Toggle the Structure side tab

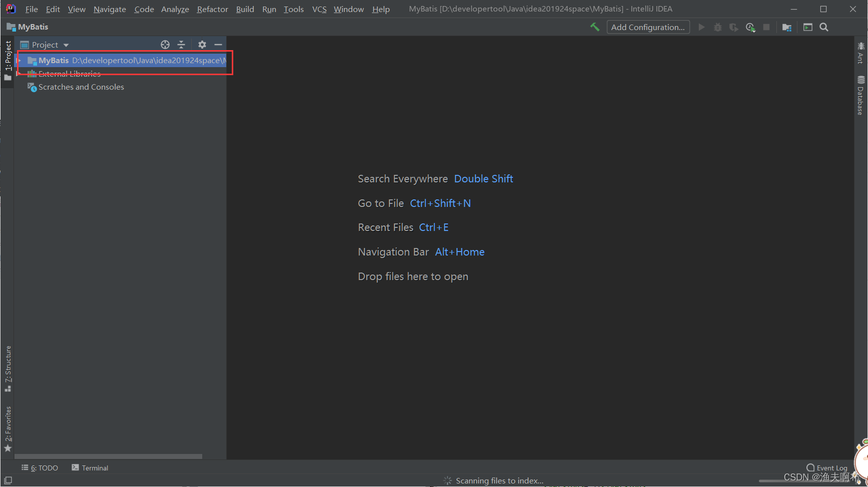click(8, 369)
